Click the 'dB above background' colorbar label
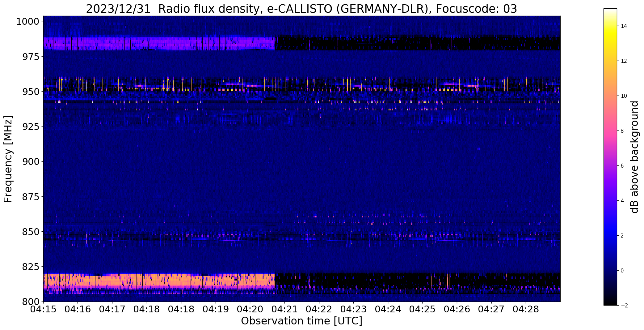Image resolution: width=644 pixels, height=330 pixels. click(x=634, y=157)
